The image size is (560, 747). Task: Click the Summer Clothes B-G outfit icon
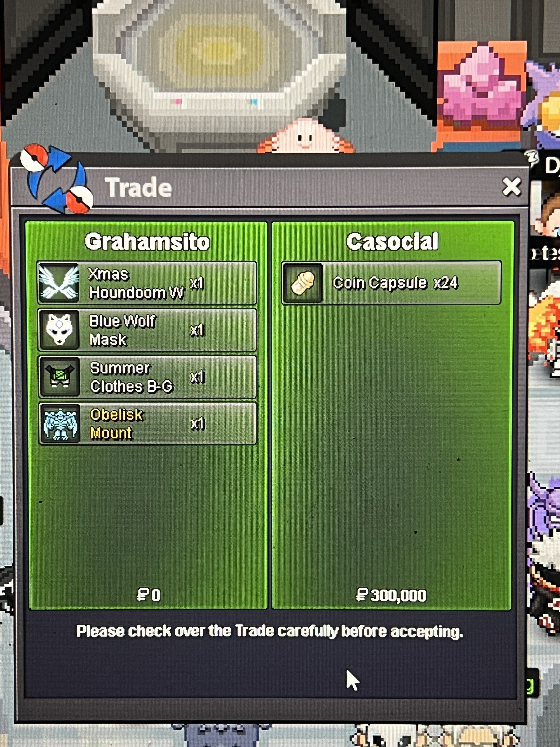60,377
